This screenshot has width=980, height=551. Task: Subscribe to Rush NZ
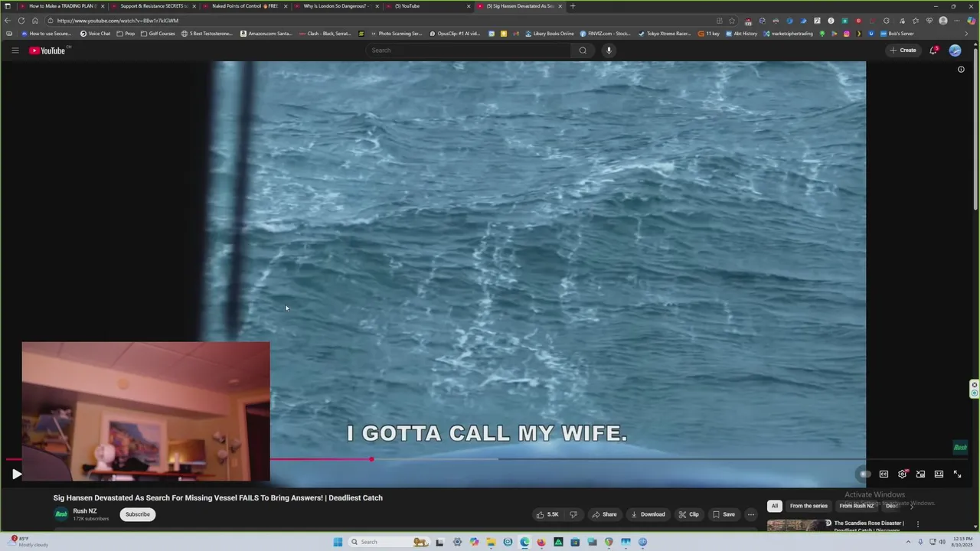[138, 514]
